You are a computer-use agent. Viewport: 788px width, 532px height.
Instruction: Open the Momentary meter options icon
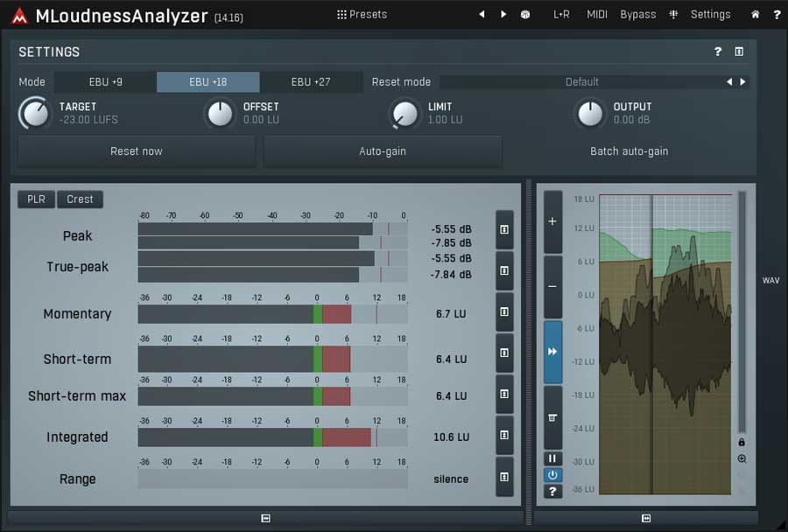[x=504, y=312]
